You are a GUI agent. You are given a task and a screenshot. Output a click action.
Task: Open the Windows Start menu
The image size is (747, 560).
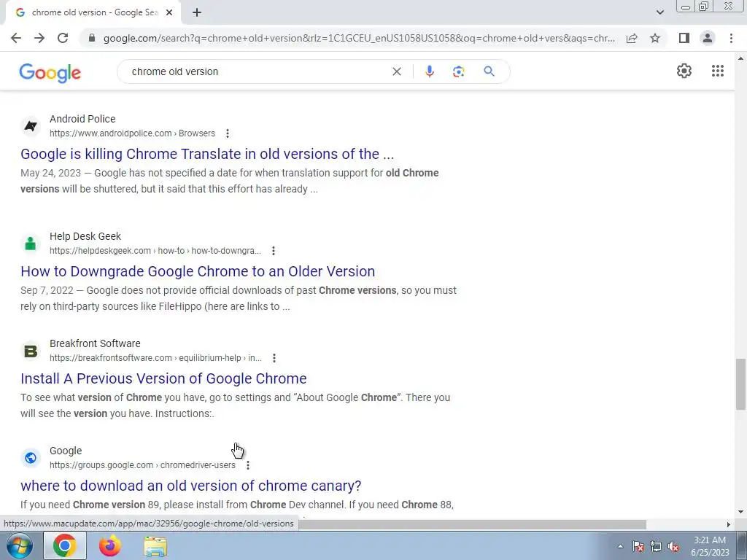coord(20,545)
